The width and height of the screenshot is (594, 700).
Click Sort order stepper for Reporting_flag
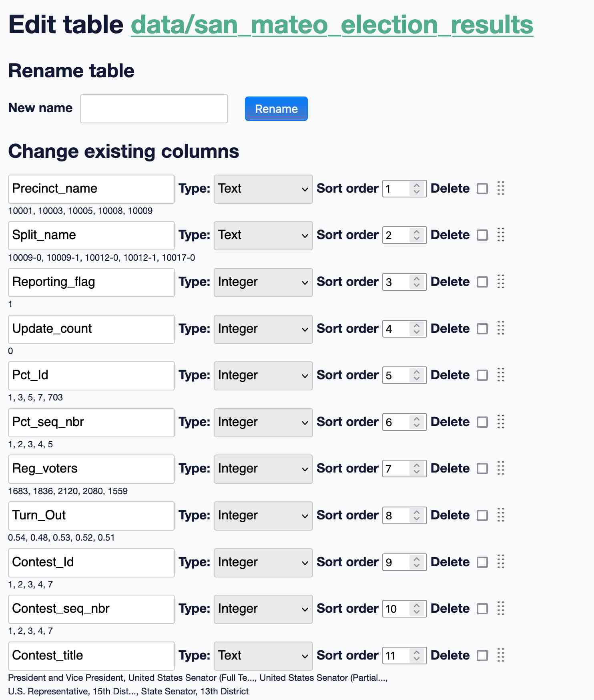tap(416, 282)
